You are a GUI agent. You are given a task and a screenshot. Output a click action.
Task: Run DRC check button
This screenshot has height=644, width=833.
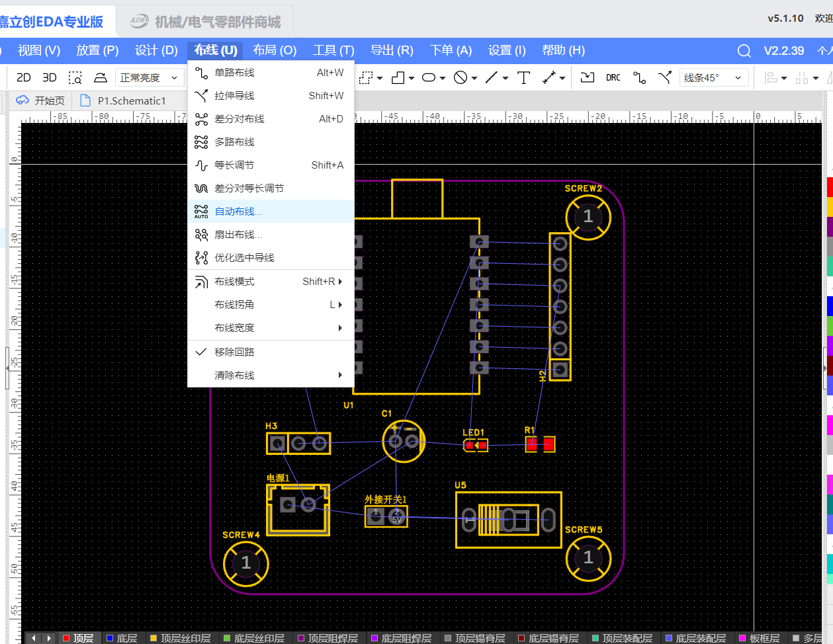(x=613, y=77)
